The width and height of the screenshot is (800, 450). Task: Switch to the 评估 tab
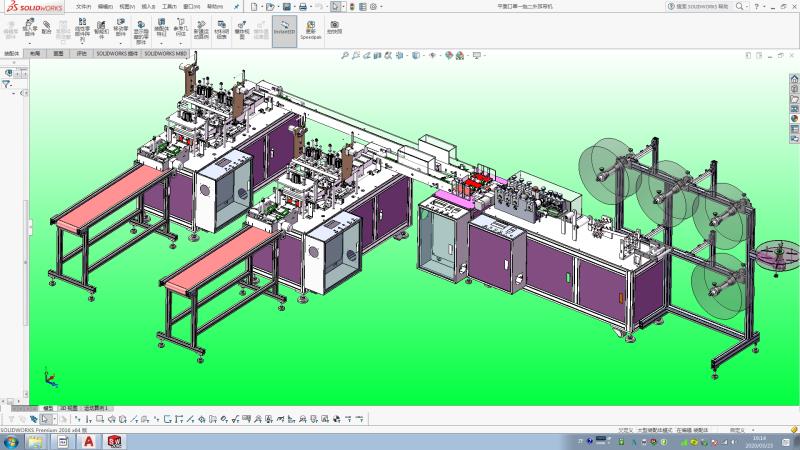(81, 53)
